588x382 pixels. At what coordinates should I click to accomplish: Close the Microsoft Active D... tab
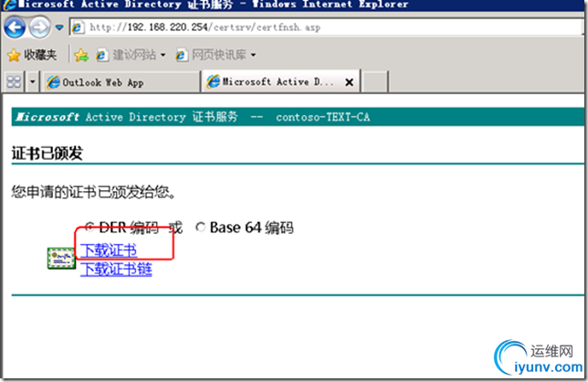349,82
